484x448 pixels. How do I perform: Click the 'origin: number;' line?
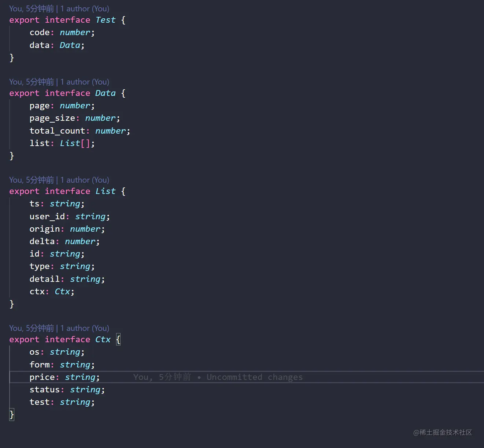67,229
